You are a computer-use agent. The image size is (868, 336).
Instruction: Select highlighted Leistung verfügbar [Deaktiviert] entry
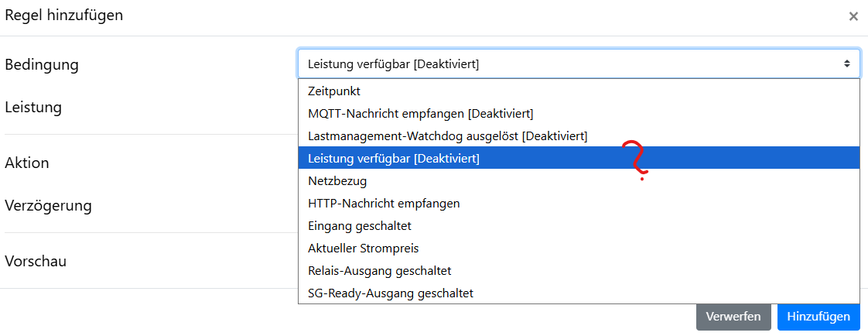click(393, 159)
